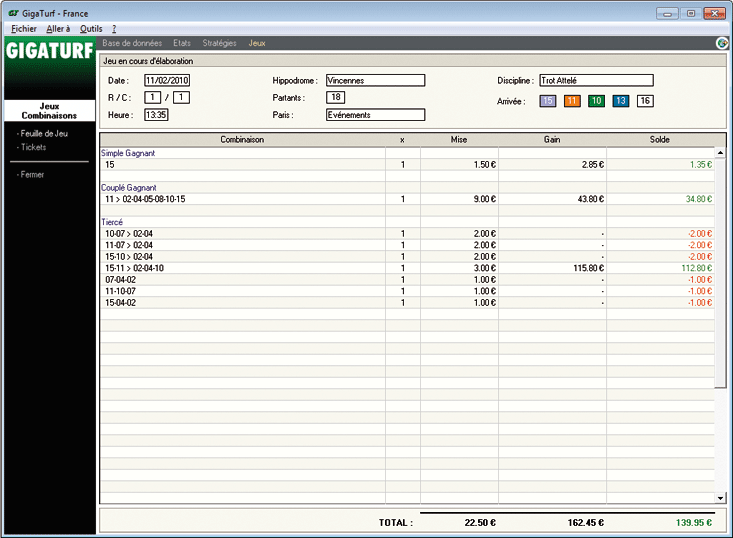Click the Heure field 13:35

[156, 115]
